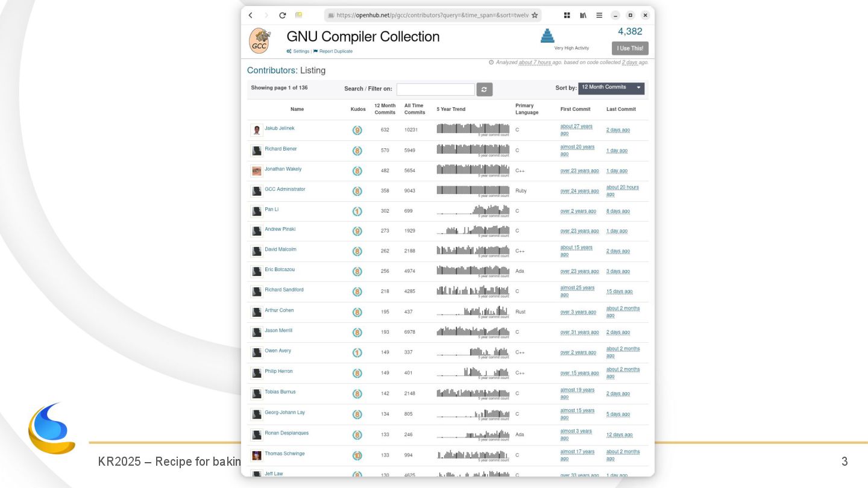Click the Report Duplicate link
868x488 pixels.
pyautogui.click(x=333, y=51)
